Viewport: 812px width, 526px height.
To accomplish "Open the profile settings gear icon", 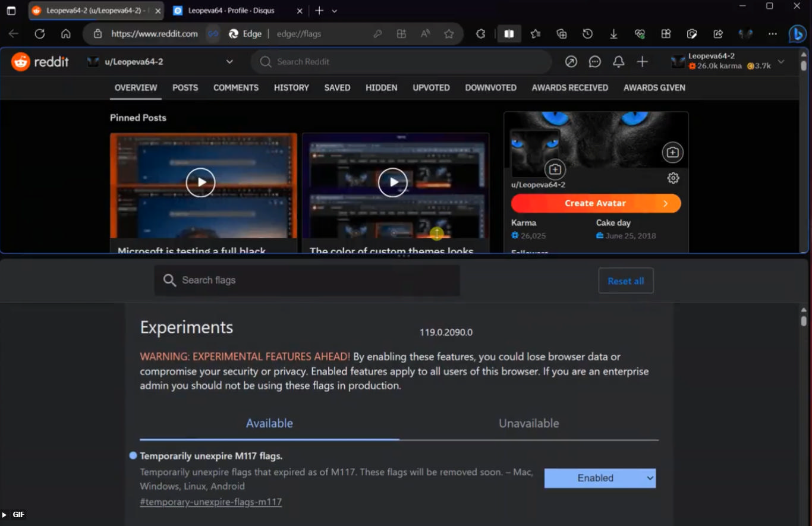I will click(x=673, y=178).
